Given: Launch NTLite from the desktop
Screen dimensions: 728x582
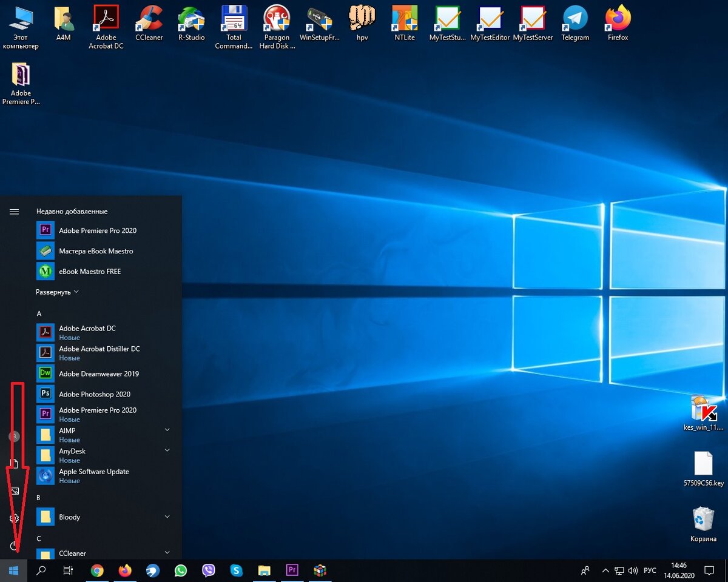Looking at the screenshot, I should pyautogui.click(x=405, y=24).
